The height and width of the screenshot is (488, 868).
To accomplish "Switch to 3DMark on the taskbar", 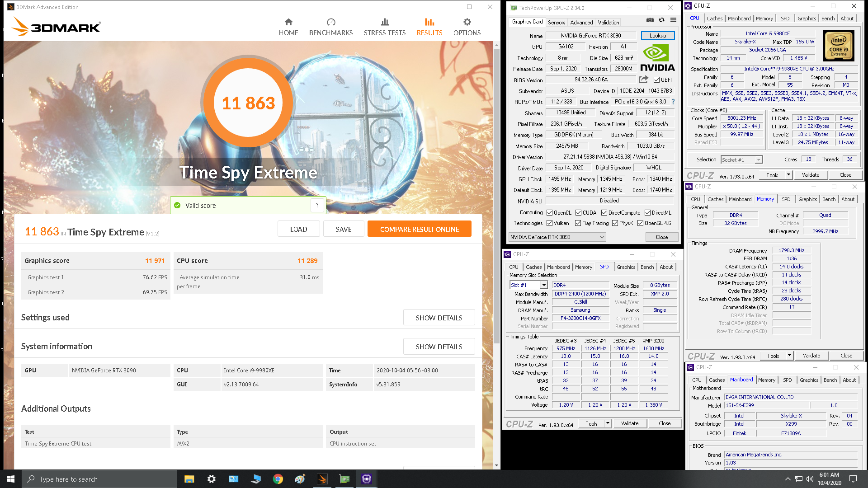I will point(322,479).
